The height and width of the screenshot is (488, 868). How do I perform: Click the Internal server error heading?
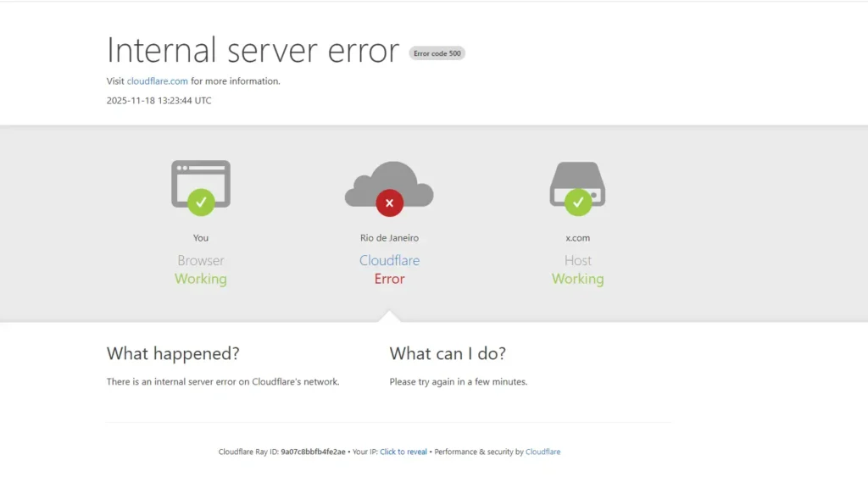coord(253,51)
